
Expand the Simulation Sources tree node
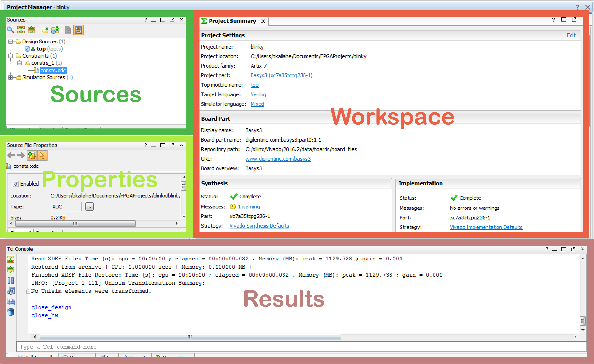click(x=10, y=77)
